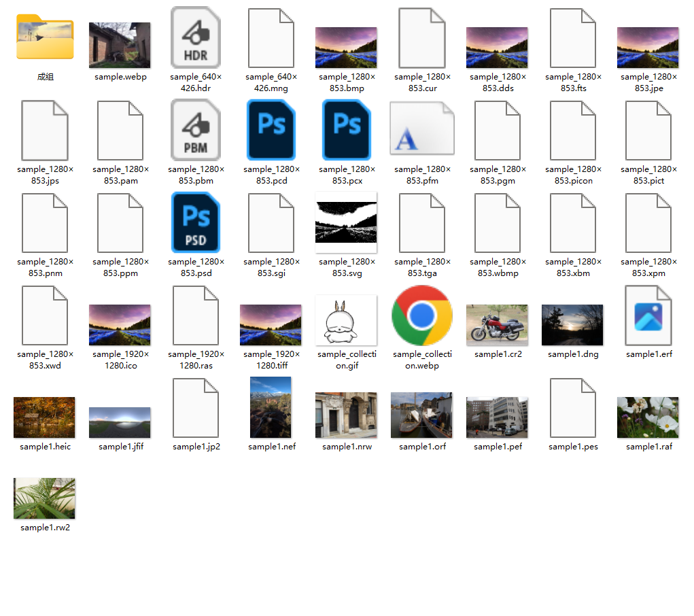
Task: Click the file name sample1.heic
Action: pyautogui.click(x=45, y=447)
